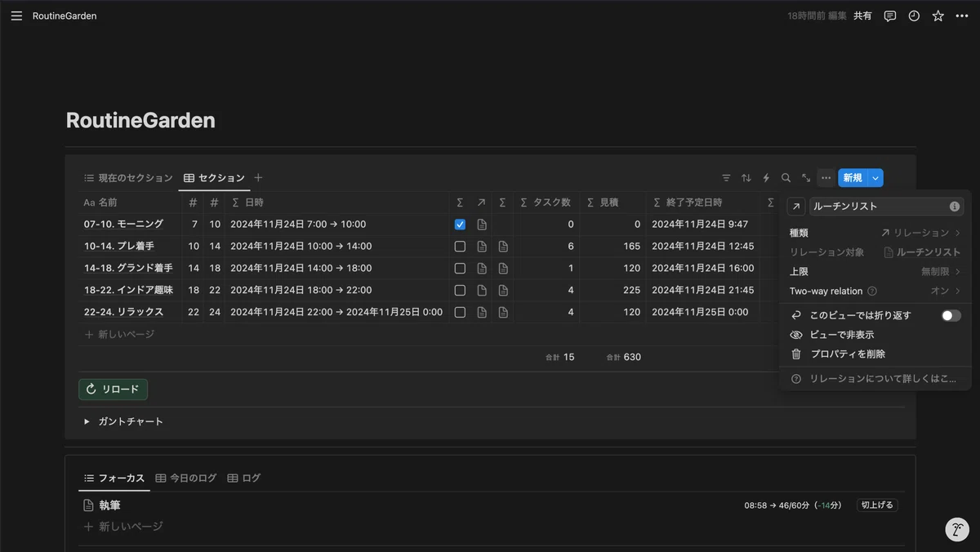Open second page icon in 22-24. リラックス row
The width and height of the screenshot is (980, 552).
point(503,312)
